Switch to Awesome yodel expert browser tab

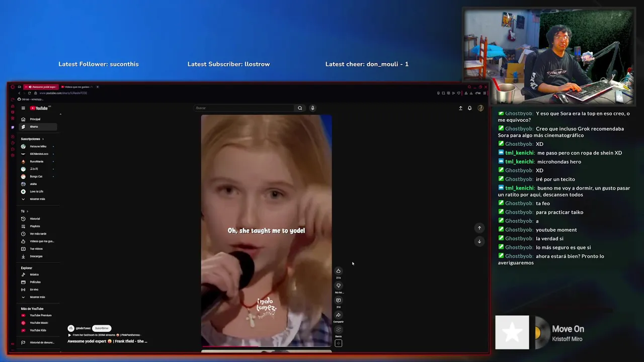41,87
